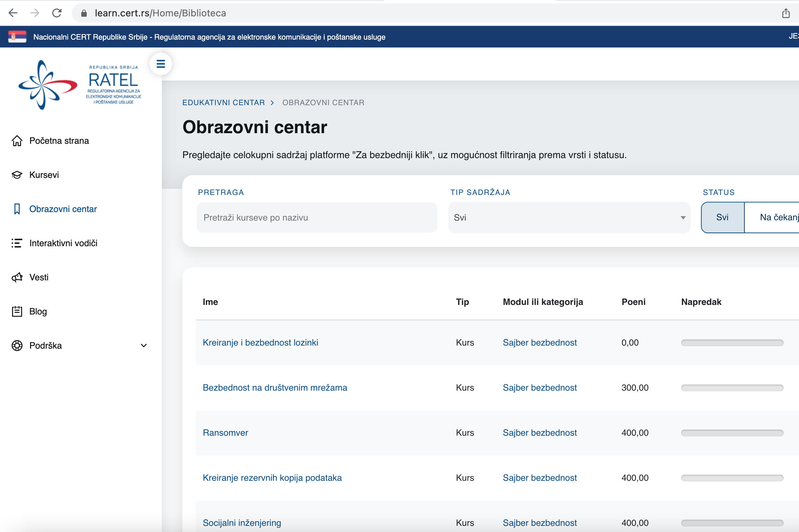Click the megaphone icon beside Vesti
The width and height of the screenshot is (799, 532).
click(17, 277)
